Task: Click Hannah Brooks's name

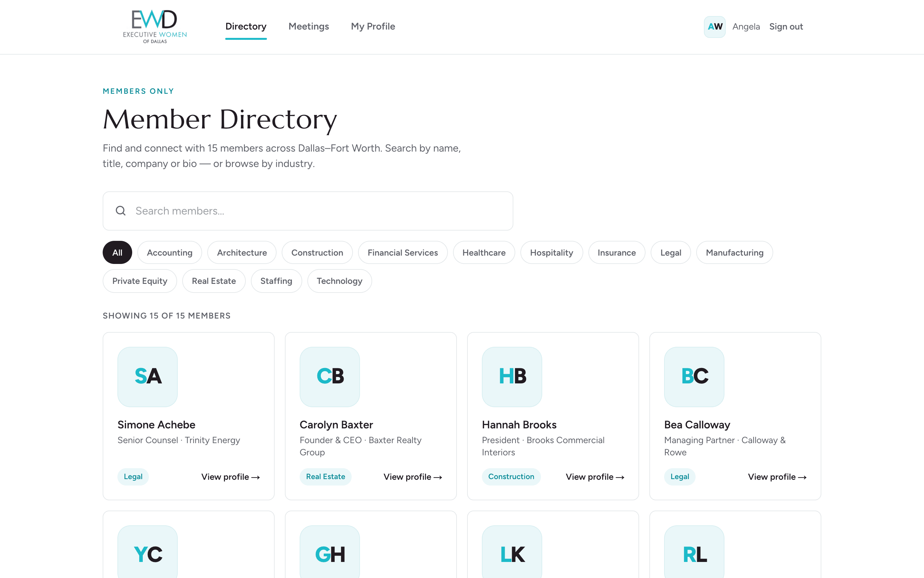Action: pyautogui.click(x=519, y=425)
